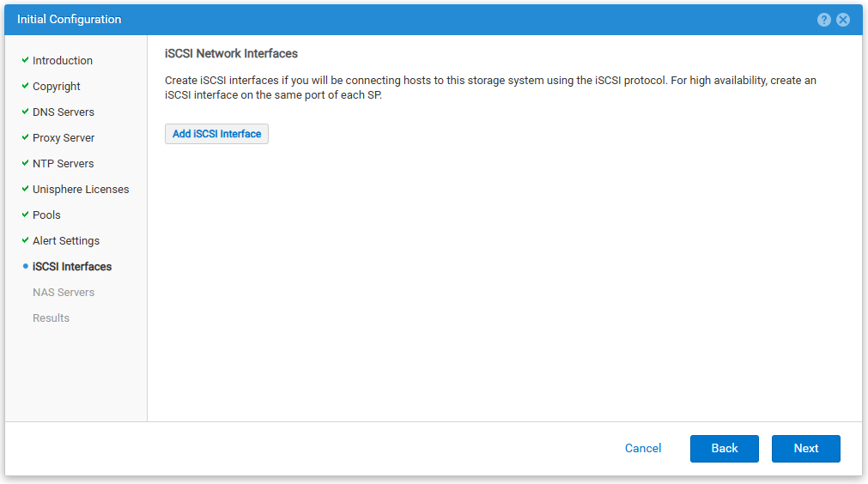Viewport: 868px width, 484px height.
Task: Click the blue dot beside iSCSI Interfaces
Action: pyautogui.click(x=26, y=266)
